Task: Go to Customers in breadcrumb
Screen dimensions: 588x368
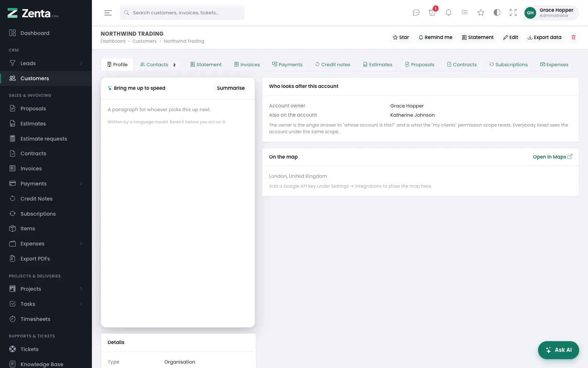Action: pyautogui.click(x=144, y=41)
